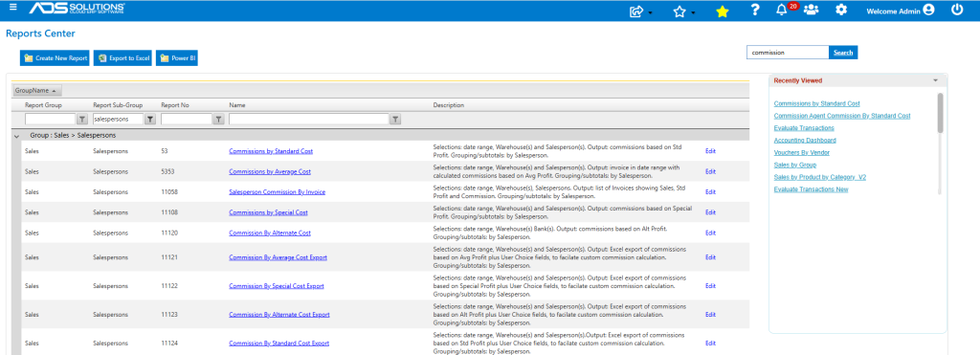Click the Name filter text box
The image size is (980, 355).
[x=309, y=119]
